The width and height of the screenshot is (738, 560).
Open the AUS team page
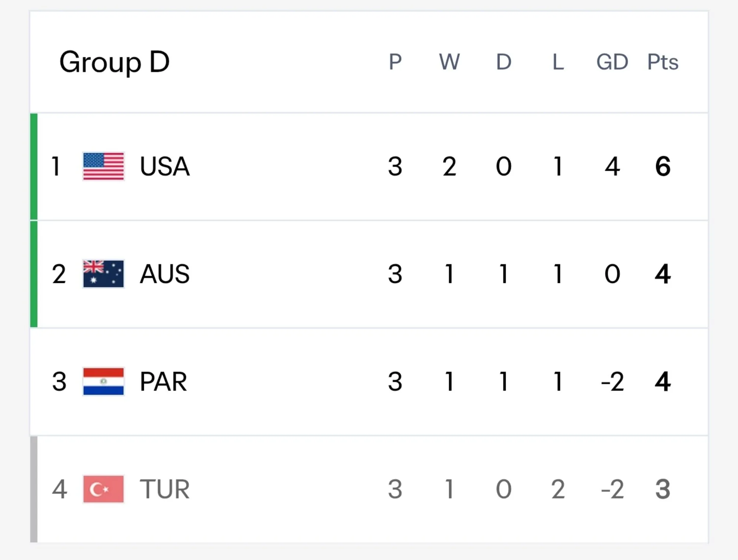[x=165, y=274]
